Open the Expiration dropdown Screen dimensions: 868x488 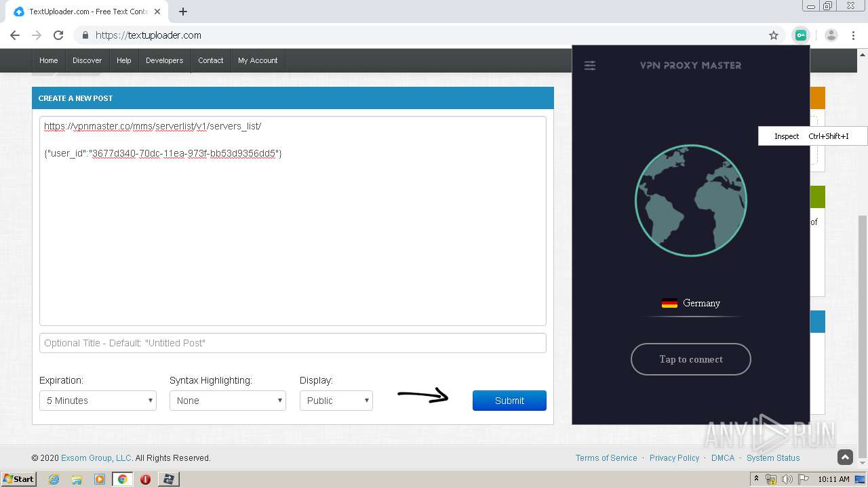[x=98, y=401]
